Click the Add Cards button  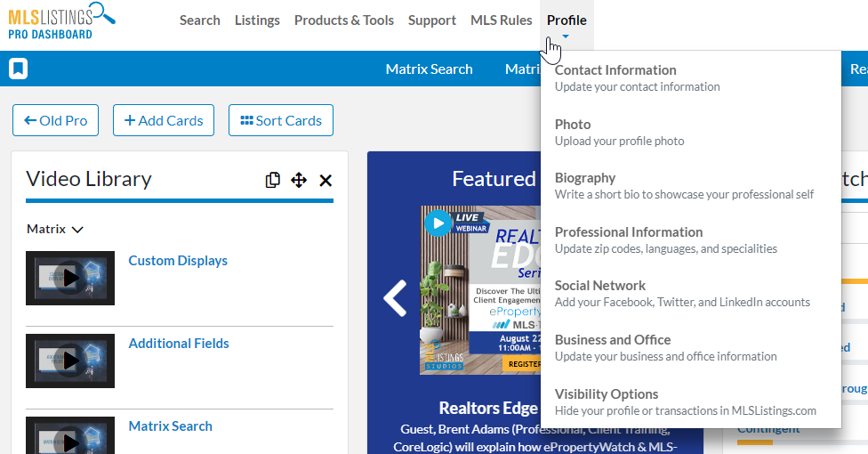click(164, 120)
